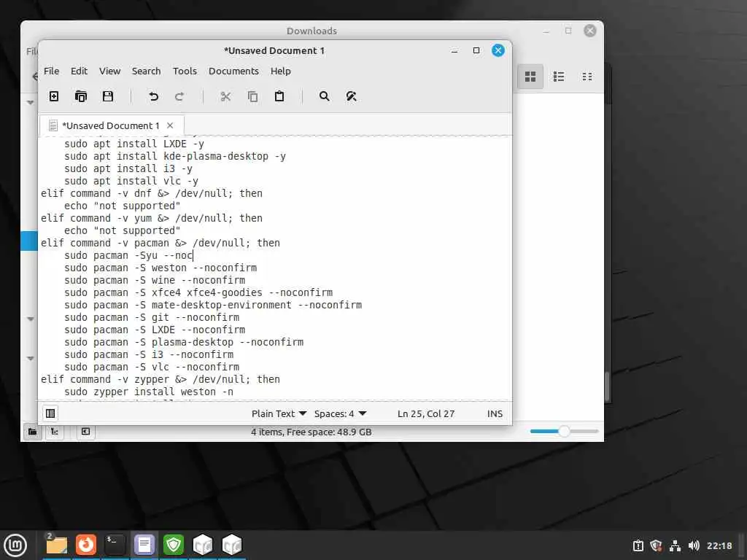Open Find and Replace toolbar icon
Viewport: 747px width, 560px height.
pyautogui.click(x=351, y=96)
